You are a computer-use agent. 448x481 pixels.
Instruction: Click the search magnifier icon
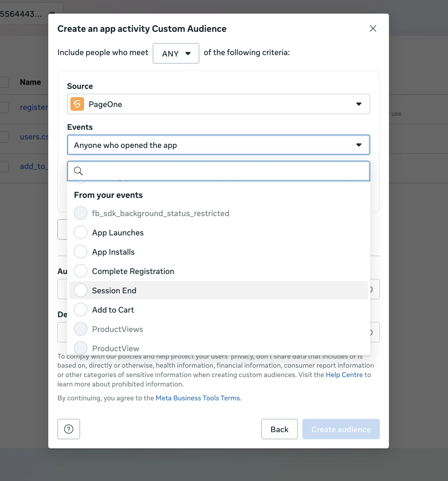point(78,171)
